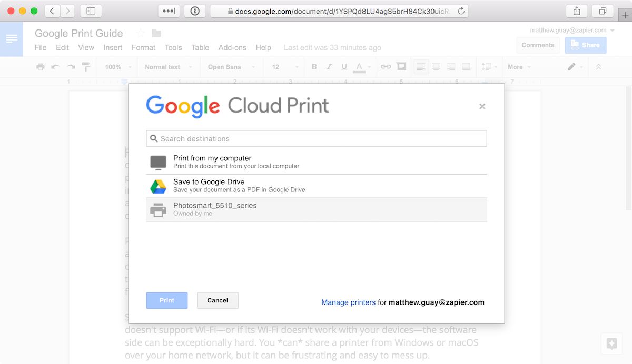Toggle italic formatting
Image resolution: width=632 pixels, height=364 pixels.
pos(329,67)
